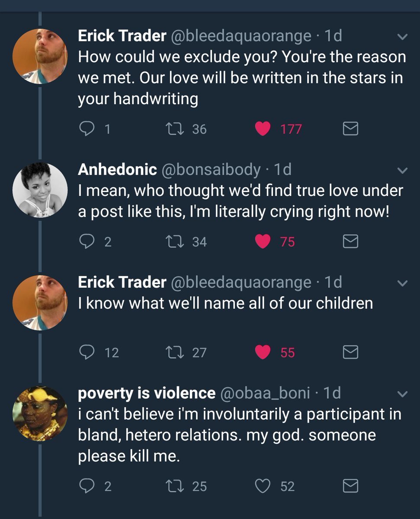Open the @obaa_boni handle link
The image size is (420, 519).
pyautogui.click(x=266, y=393)
